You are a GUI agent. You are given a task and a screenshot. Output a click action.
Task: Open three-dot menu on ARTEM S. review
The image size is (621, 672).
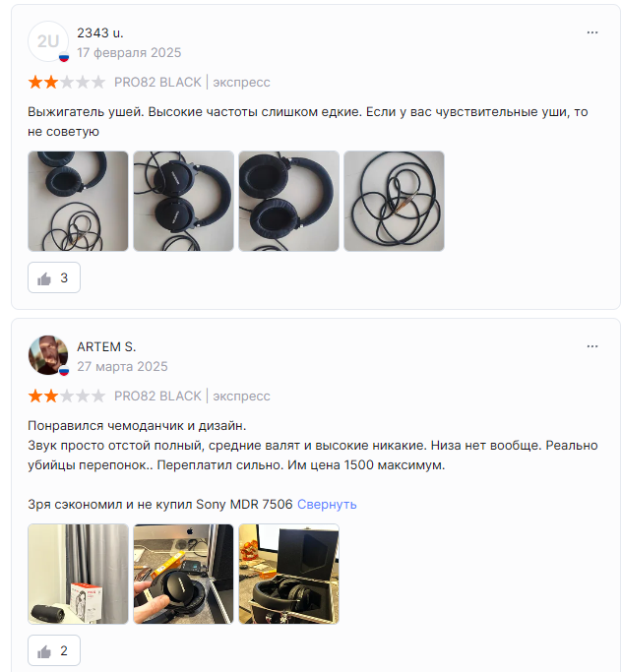point(592,346)
